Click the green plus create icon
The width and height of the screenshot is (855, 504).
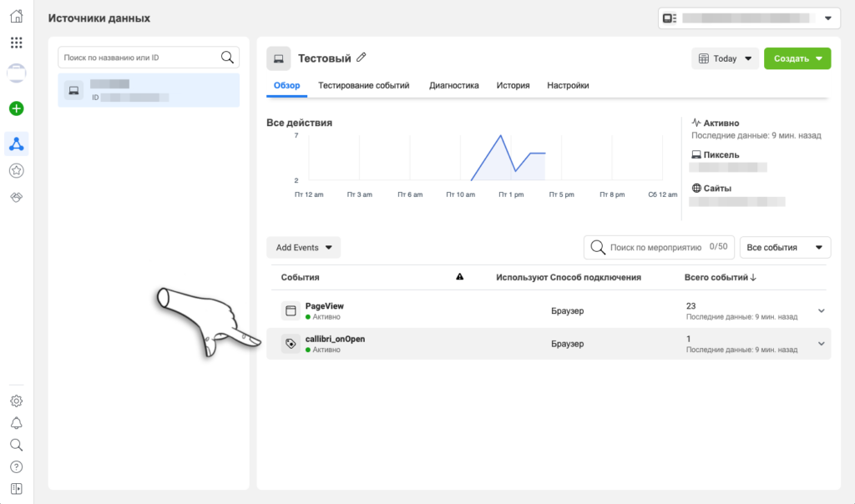click(17, 108)
